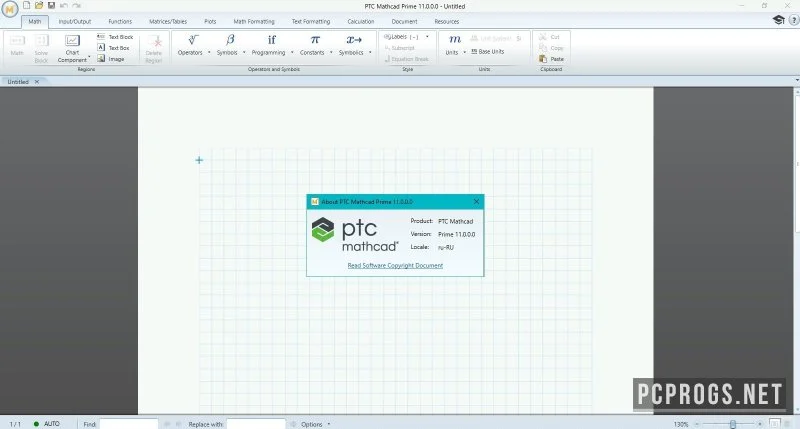Image resolution: width=800 pixels, height=429 pixels.
Task: Insert an Image region
Action: point(111,59)
